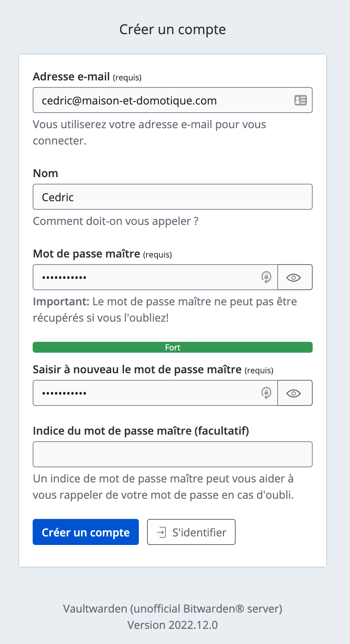Image resolution: width=350 pixels, height=644 pixels.
Task: Click the Vaultwarden version footer text
Action: coord(173,617)
